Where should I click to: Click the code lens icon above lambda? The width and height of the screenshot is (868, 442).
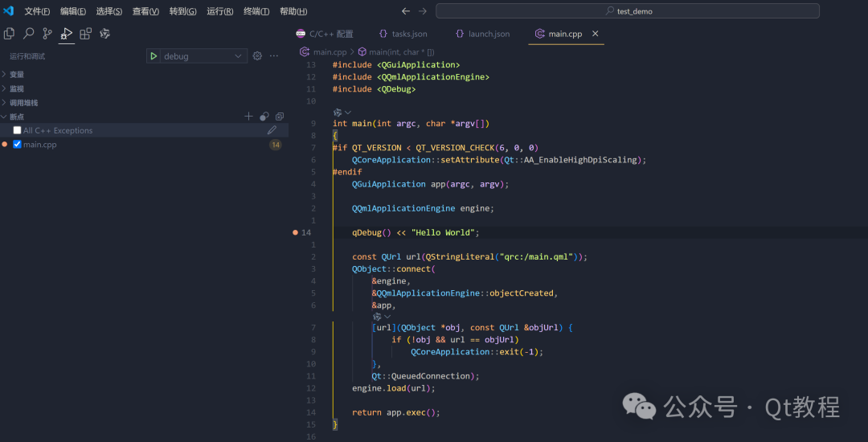376,317
